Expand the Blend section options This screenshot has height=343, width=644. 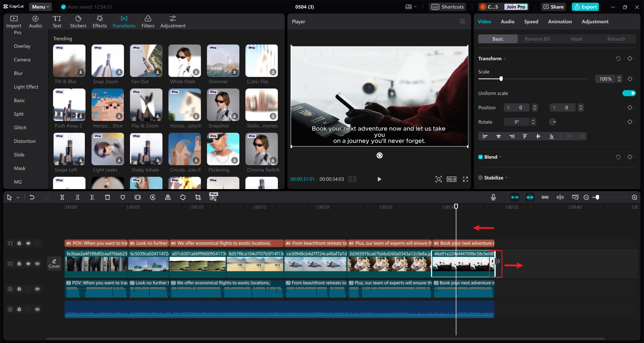500,157
